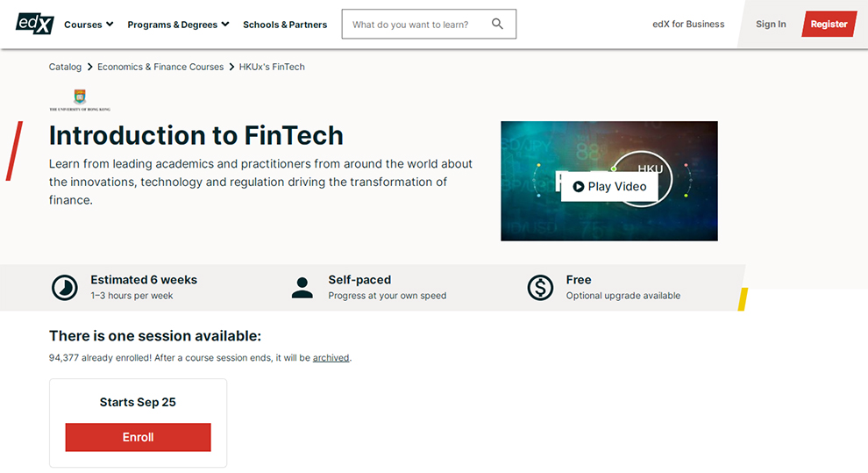This screenshot has width=868, height=473.
Task: Click the search magnifier icon
Action: tap(497, 25)
